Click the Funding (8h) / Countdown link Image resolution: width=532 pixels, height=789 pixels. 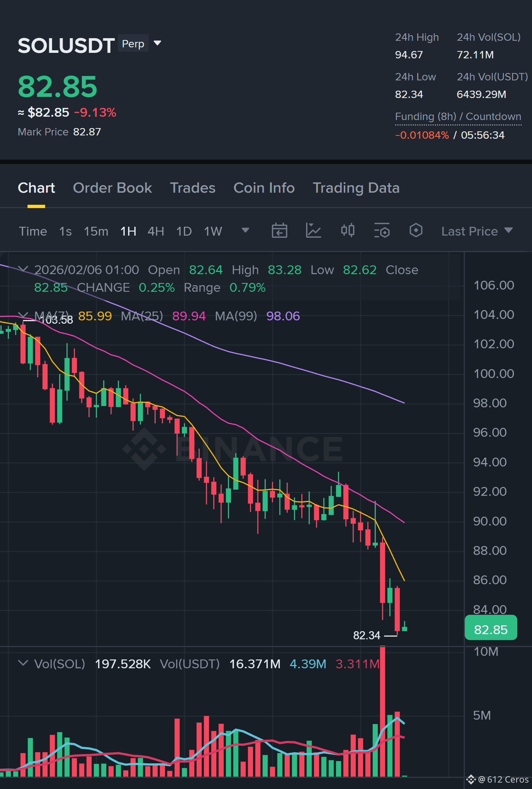pos(458,117)
